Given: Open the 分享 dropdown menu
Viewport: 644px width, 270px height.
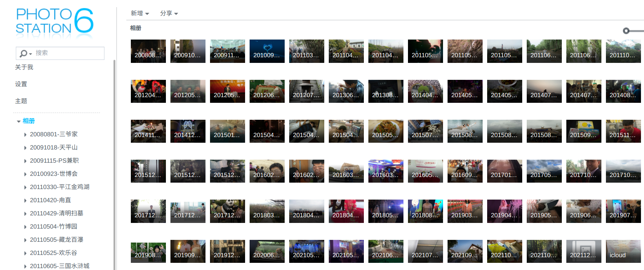Looking at the screenshot, I should point(169,13).
